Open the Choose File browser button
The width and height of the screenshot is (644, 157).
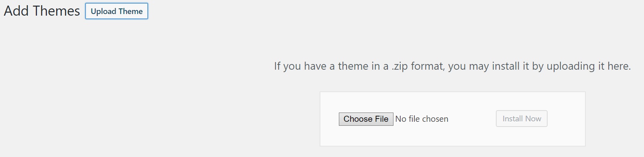coord(366,119)
